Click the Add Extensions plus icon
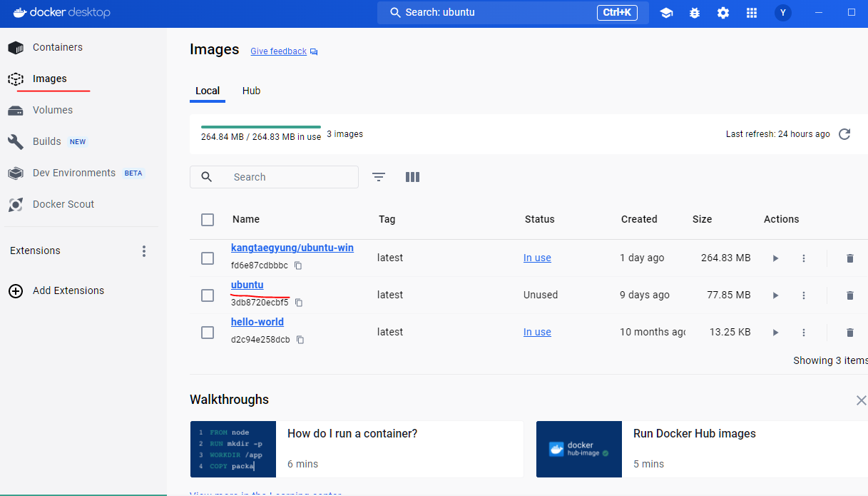 [x=16, y=290]
